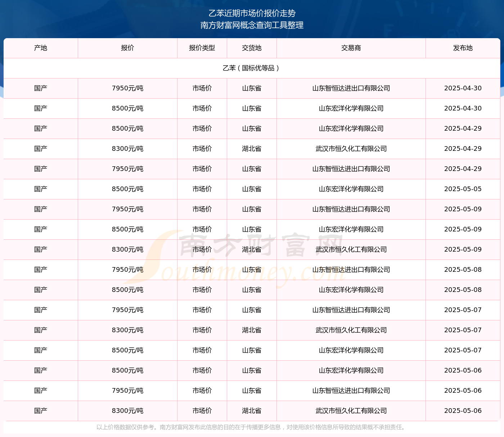Click 湖北省 in the 2025-05-09 row

tap(252, 249)
